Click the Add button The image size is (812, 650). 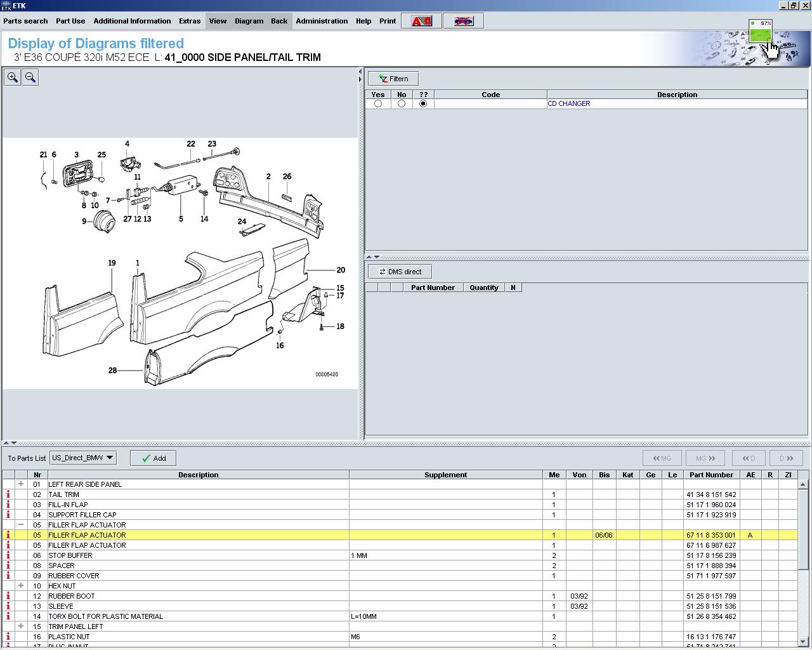coord(153,458)
